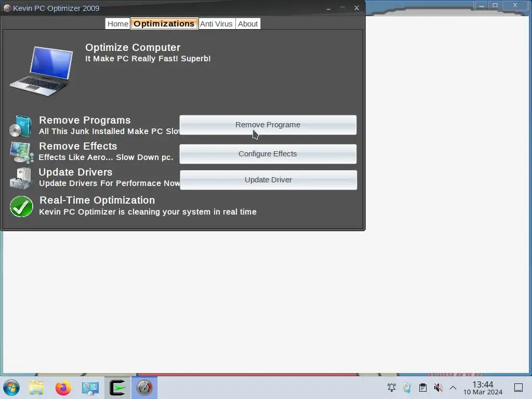
Task: Close the Kevin PC Optimizer window
Action: pos(356,8)
